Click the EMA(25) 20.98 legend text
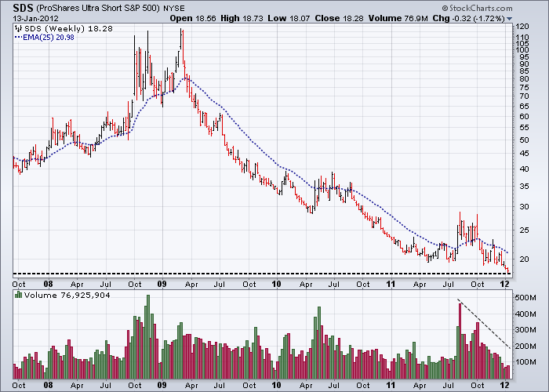The image size is (549, 392). (x=49, y=38)
